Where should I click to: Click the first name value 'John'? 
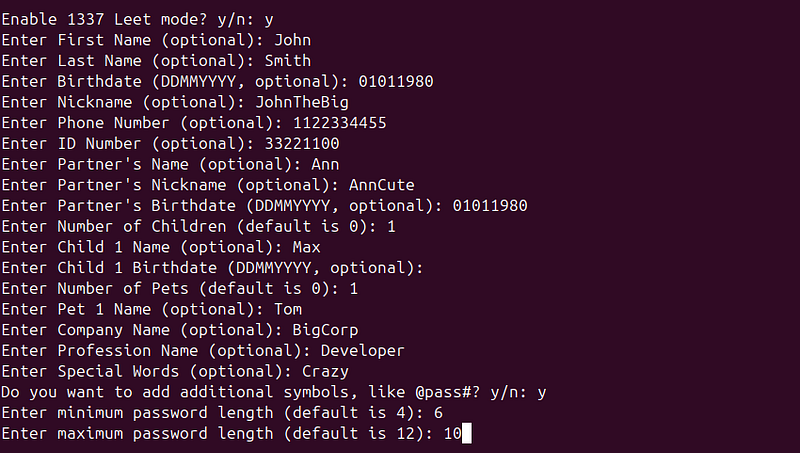coord(292,40)
